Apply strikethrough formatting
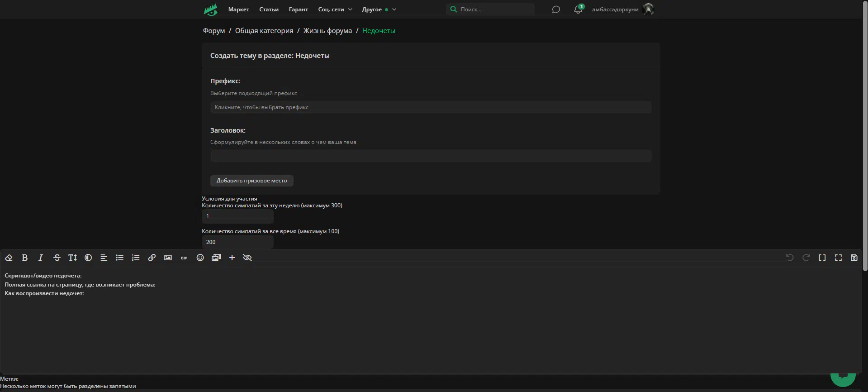 click(57, 258)
